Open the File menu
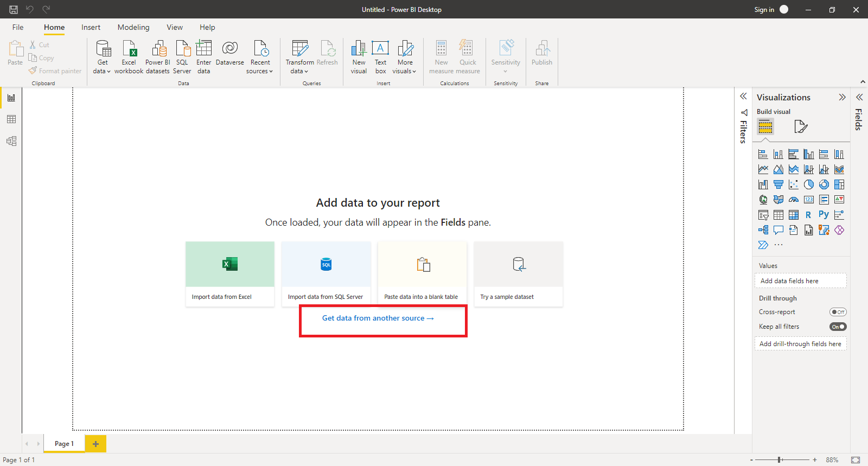 [18, 27]
